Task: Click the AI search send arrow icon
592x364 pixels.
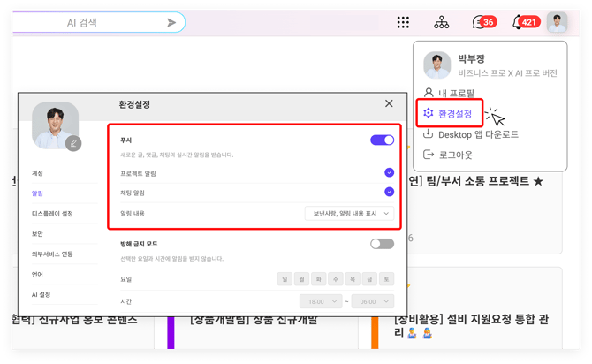Action: tap(171, 22)
